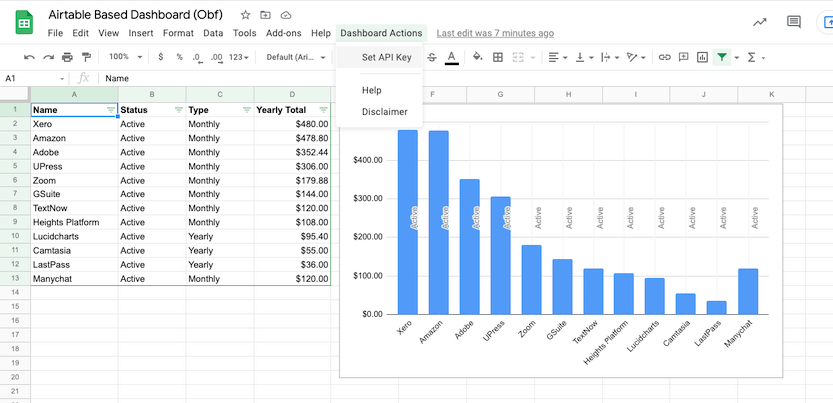Check cloud document status icon
The image size is (833, 403).
[286, 15]
